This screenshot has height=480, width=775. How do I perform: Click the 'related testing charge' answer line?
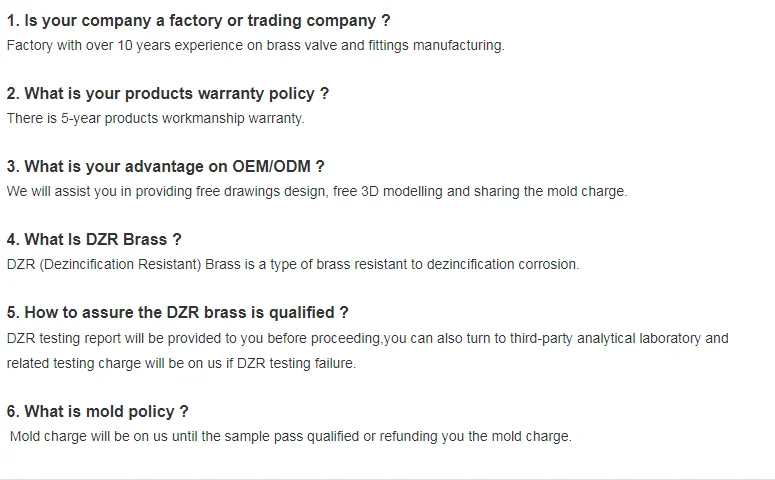tap(181, 363)
